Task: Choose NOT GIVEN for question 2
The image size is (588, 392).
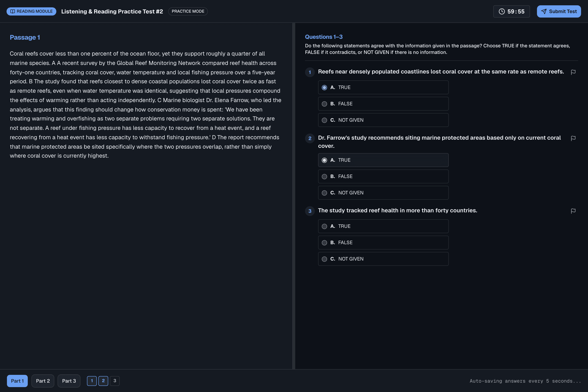Action: (383, 193)
